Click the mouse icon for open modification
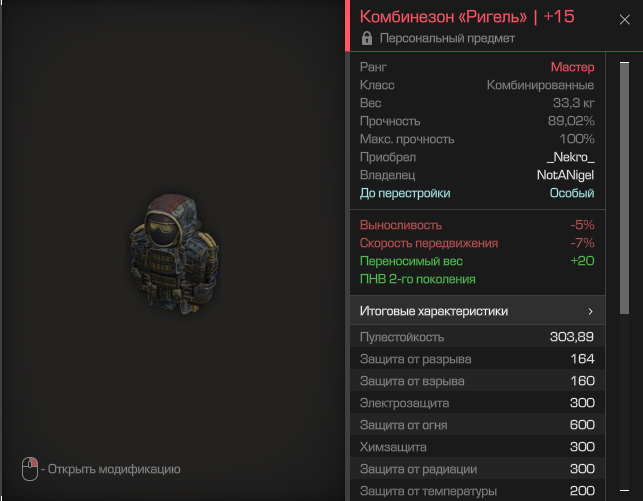Screen dimensions: 643x501 click(30, 469)
